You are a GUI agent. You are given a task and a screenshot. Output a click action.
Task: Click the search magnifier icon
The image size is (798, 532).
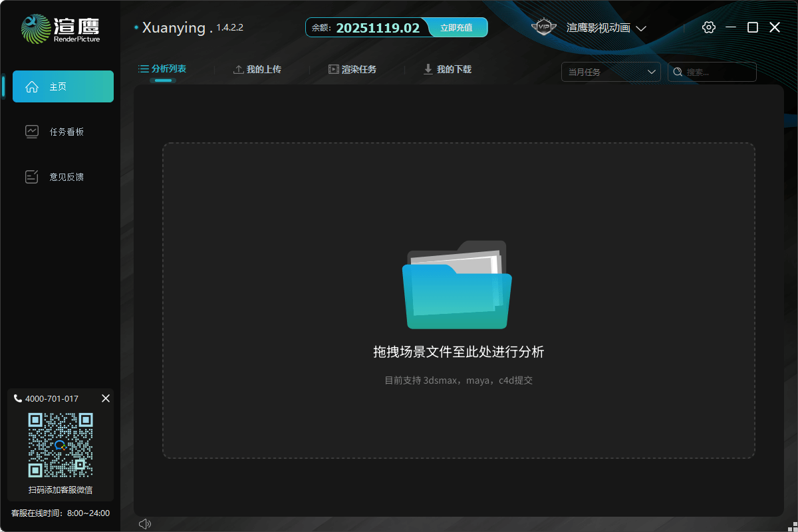(677, 71)
